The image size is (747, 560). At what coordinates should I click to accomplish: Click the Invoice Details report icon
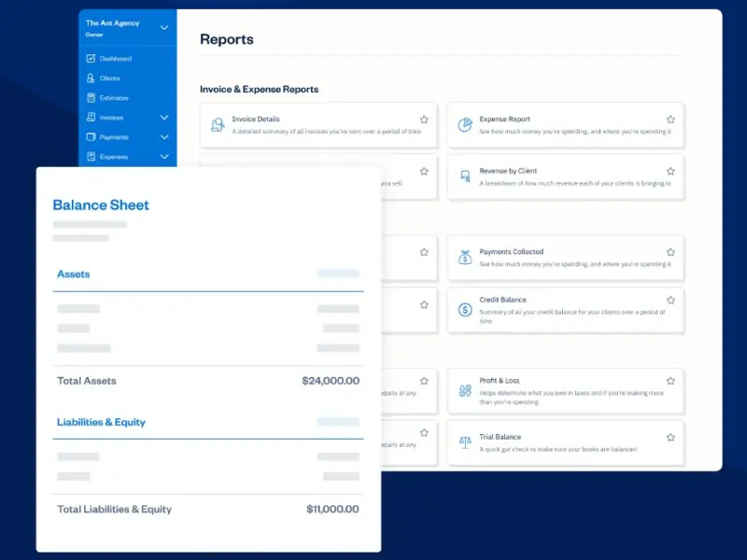218,125
